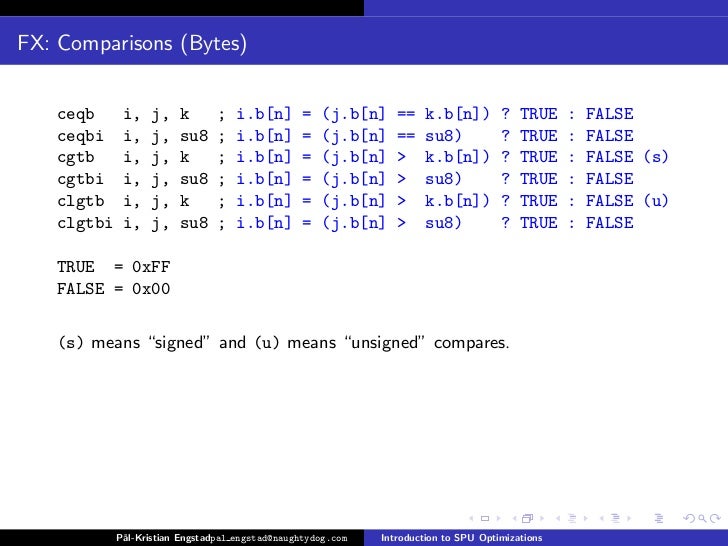728x546 pixels.
Task: Click the presentation outline lines icon
Action: 659,518
